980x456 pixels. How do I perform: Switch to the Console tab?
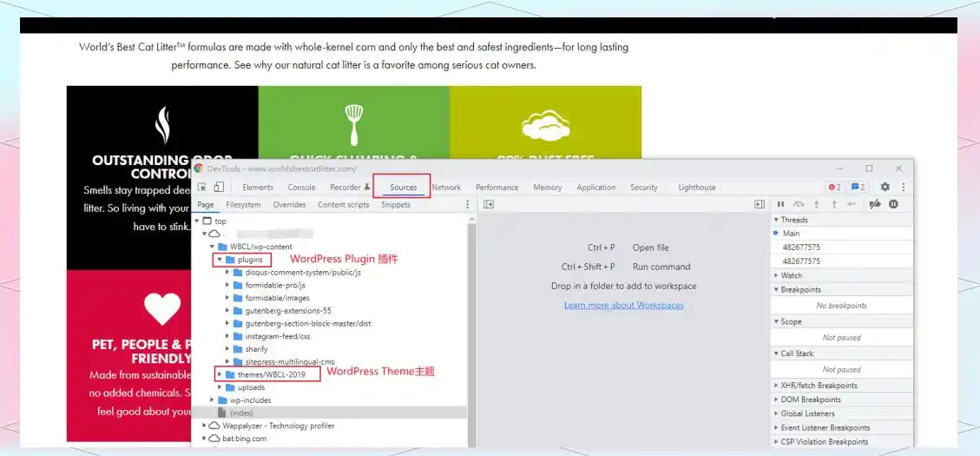[301, 187]
